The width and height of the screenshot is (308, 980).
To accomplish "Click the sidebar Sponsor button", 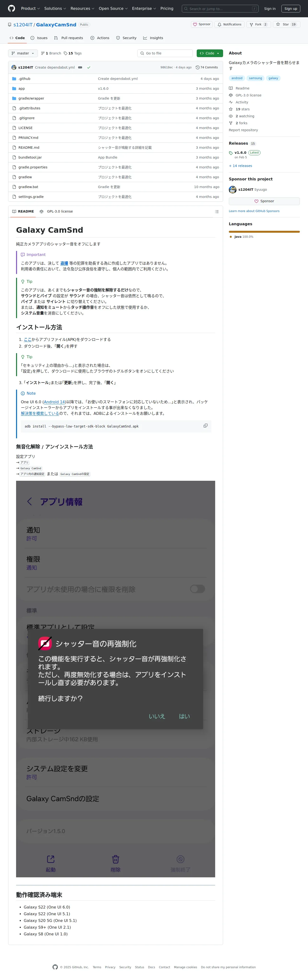I will [x=264, y=201].
